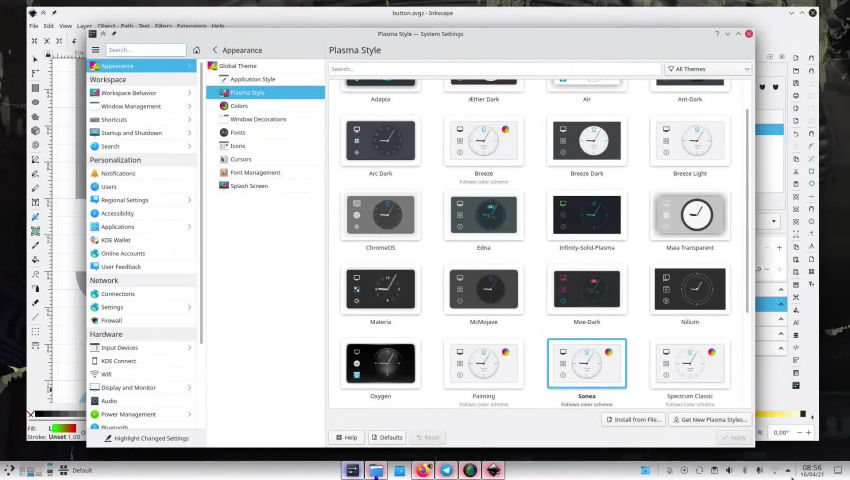Click Highlight Changed Settings

click(x=146, y=438)
